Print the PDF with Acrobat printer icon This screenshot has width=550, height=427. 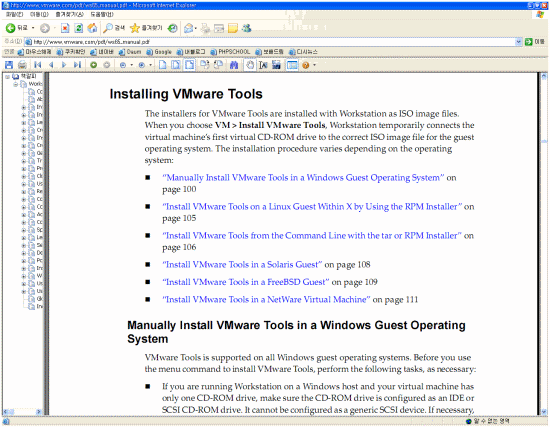pyautogui.click(x=22, y=65)
